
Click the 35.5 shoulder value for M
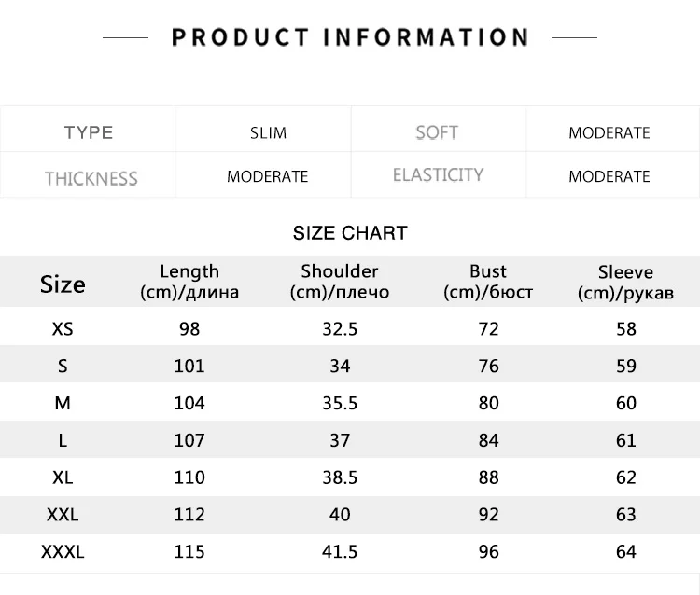(x=340, y=403)
